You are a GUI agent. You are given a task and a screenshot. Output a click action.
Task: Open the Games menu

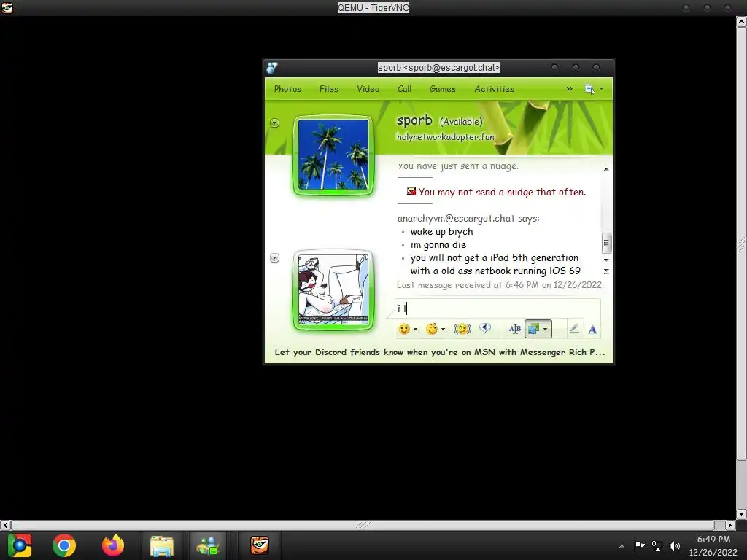coord(443,89)
